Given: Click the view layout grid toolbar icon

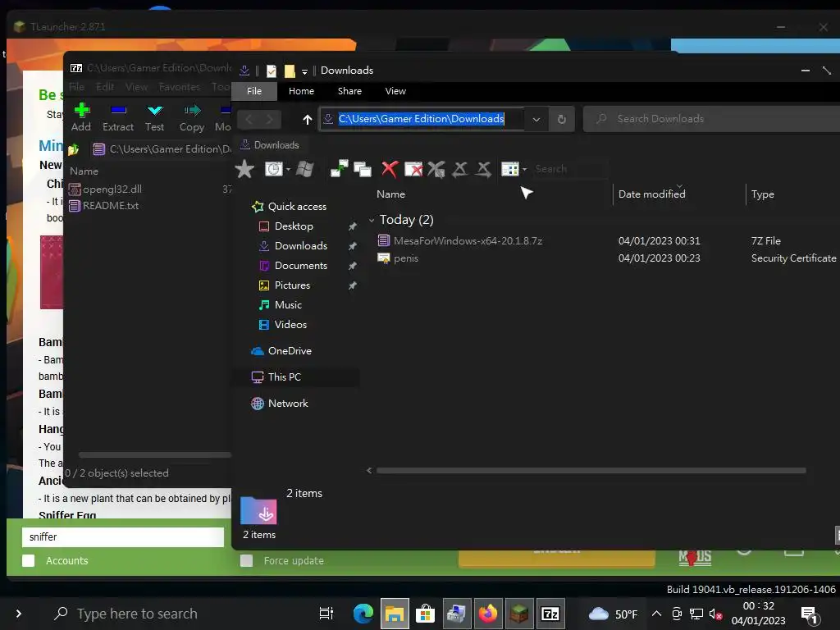Looking at the screenshot, I should 510,169.
